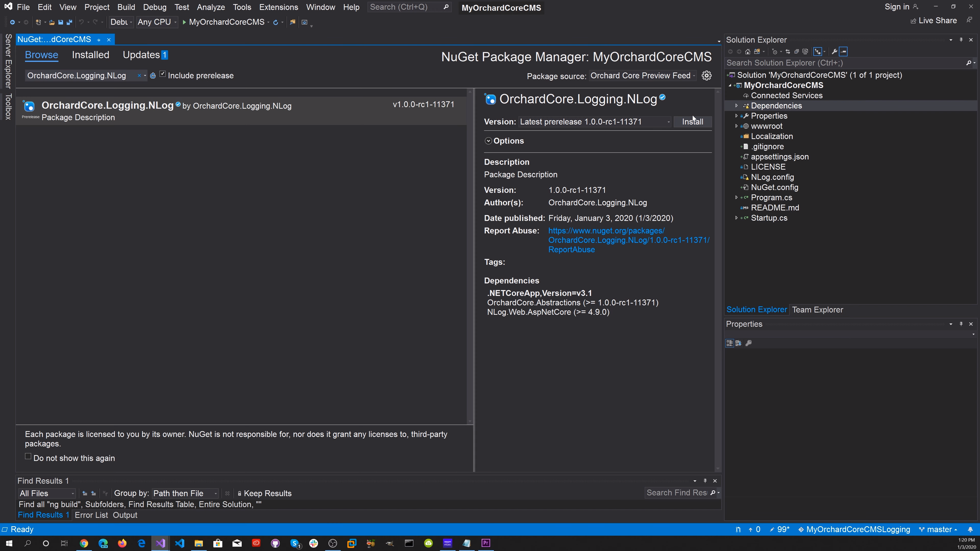The width and height of the screenshot is (980, 551).
Task: Toggle auto-hide pin on Properties panel
Action: [961, 324]
